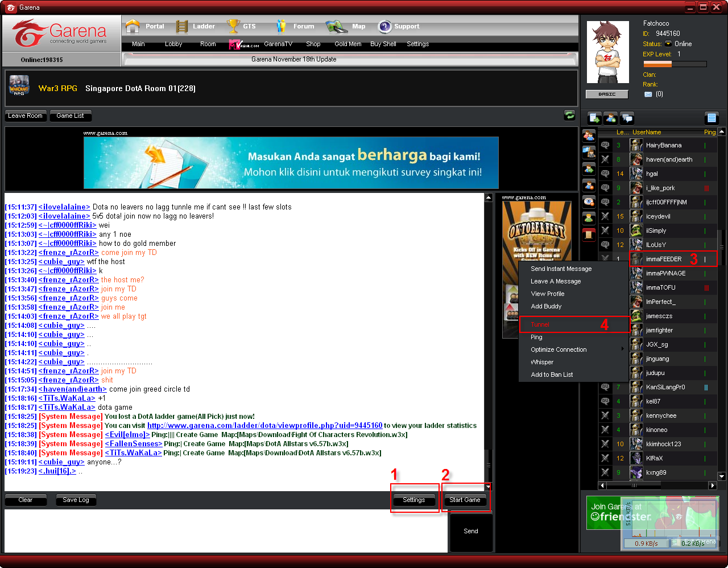Open the Online status dropdown
This screenshot has width=728, height=568.
668,44
